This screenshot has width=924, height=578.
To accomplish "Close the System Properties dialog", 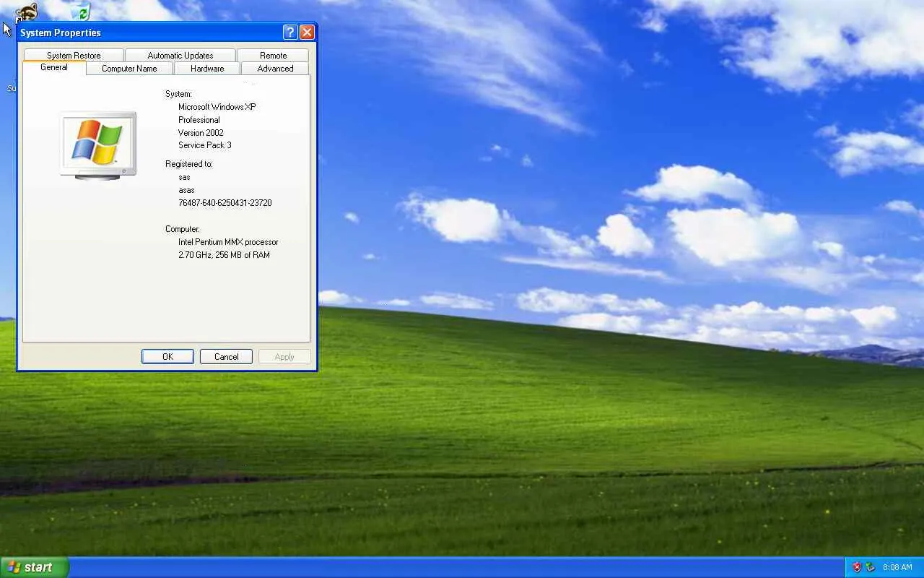I will pyautogui.click(x=307, y=32).
